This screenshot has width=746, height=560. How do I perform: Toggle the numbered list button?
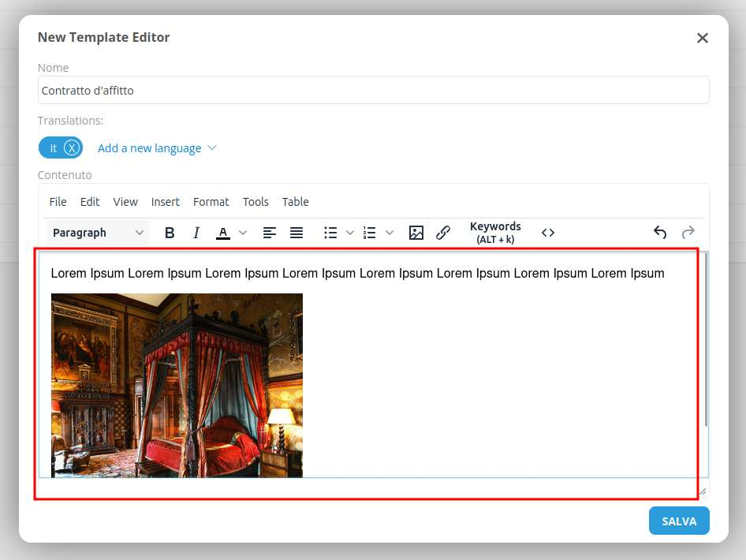(370, 233)
